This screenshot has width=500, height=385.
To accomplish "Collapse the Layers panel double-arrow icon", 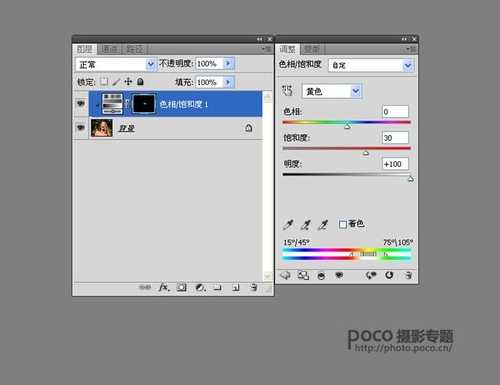I will (x=260, y=39).
